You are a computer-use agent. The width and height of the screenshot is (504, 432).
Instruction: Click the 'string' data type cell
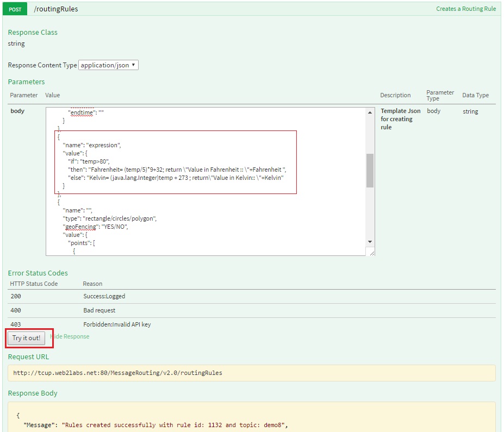tap(470, 111)
